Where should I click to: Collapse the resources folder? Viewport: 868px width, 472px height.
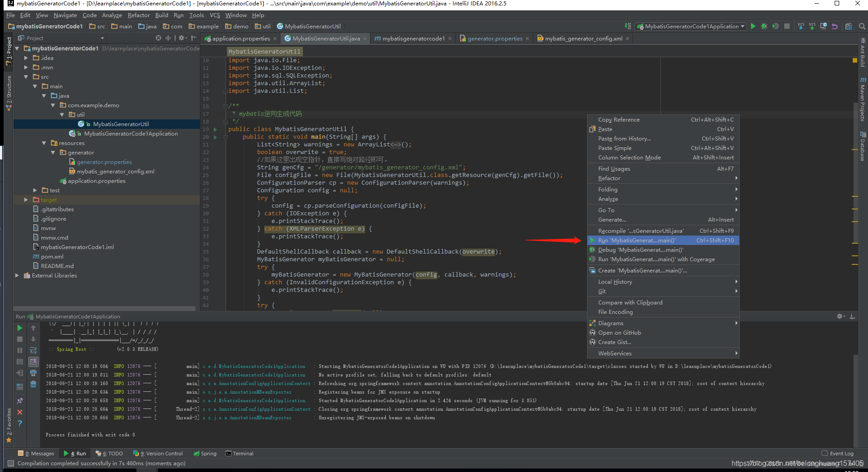(x=44, y=143)
